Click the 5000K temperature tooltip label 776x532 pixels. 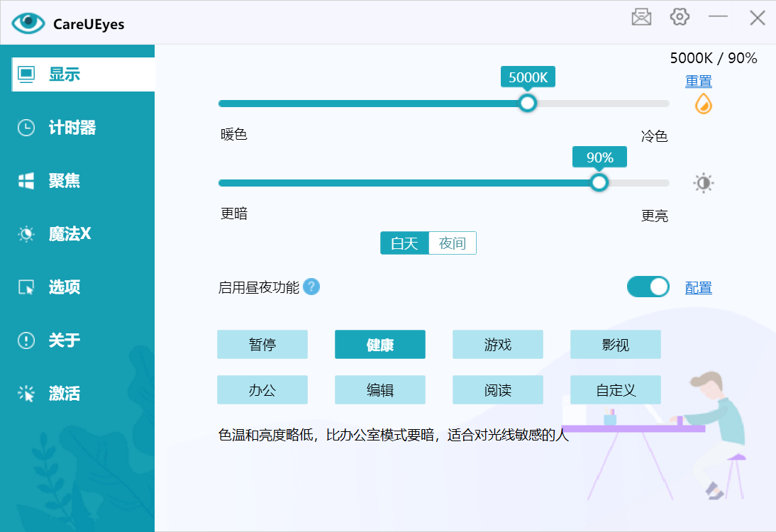pyautogui.click(x=528, y=77)
